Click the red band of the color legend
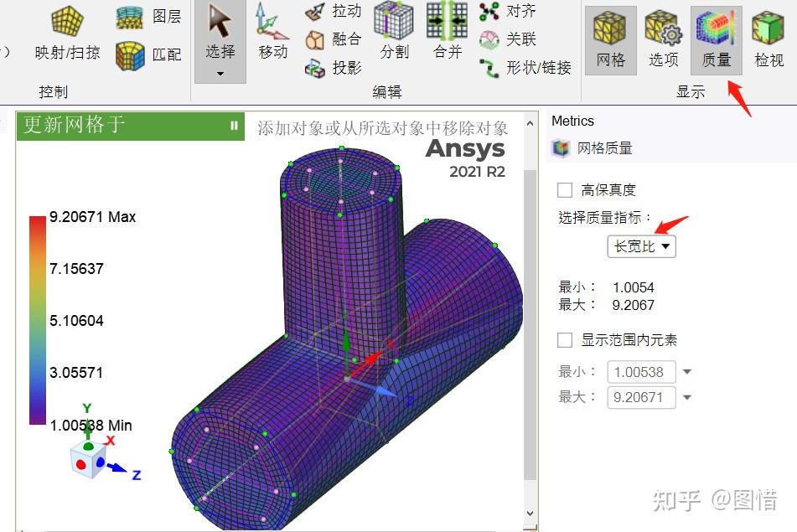The height and width of the screenshot is (532, 797). click(x=34, y=222)
